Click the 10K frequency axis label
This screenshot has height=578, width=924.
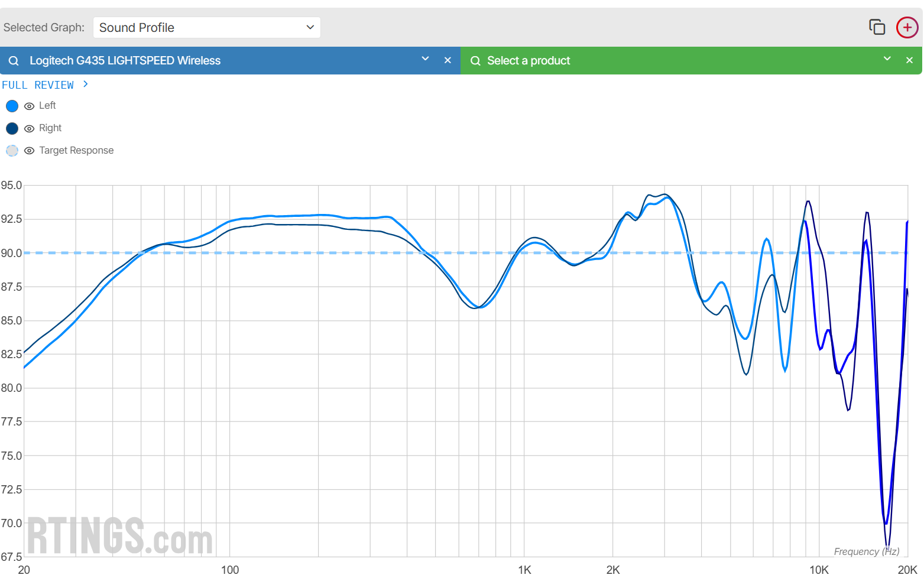[x=819, y=570]
